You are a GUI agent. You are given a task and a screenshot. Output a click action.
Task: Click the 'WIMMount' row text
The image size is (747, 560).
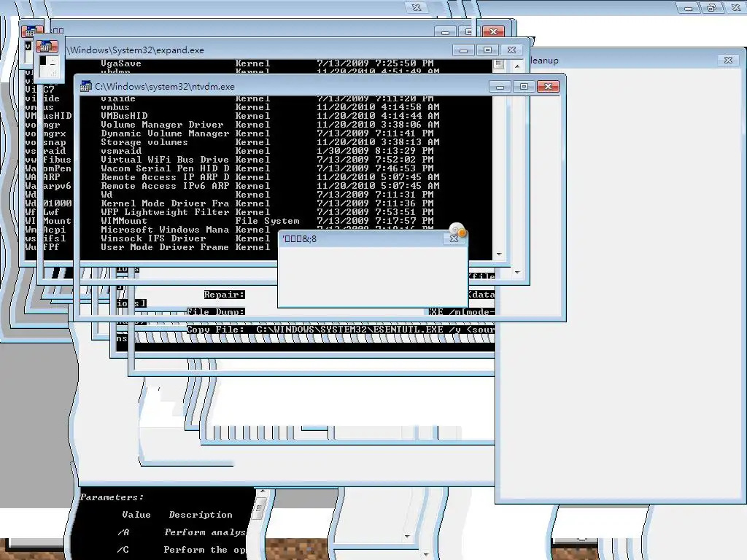[x=124, y=221]
